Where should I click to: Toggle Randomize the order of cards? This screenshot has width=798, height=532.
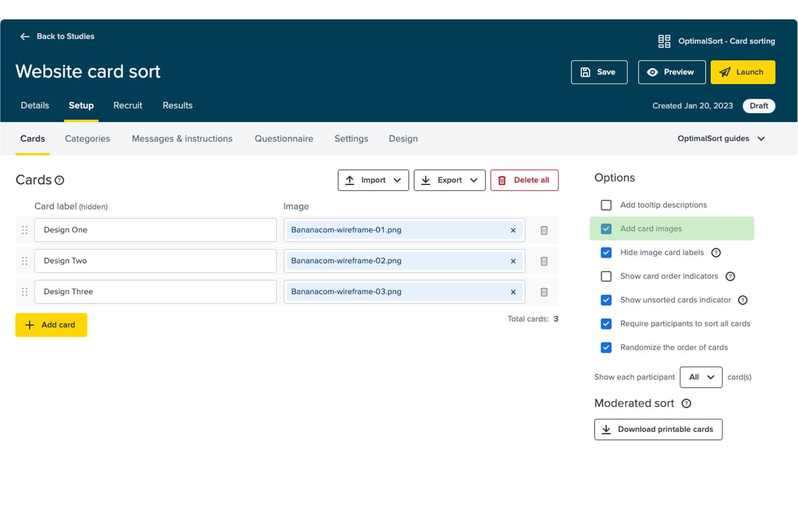(x=606, y=348)
